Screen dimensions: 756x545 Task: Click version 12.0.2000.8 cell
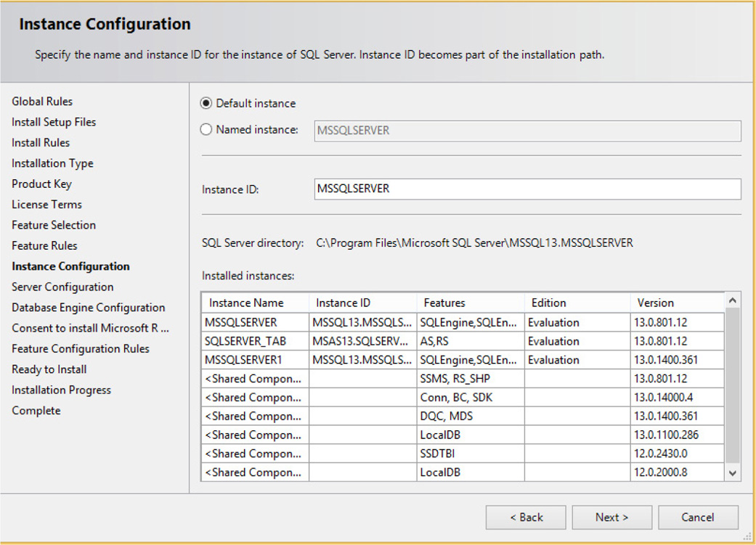coord(677,472)
